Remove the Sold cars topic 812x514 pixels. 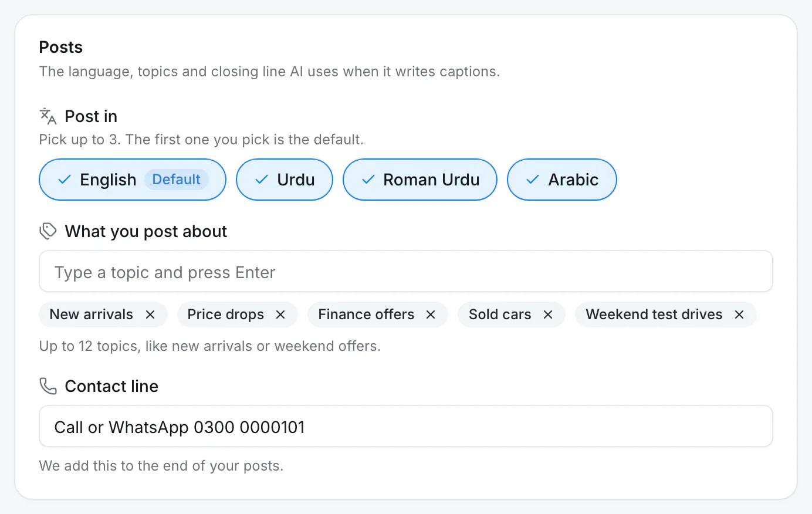(x=548, y=315)
